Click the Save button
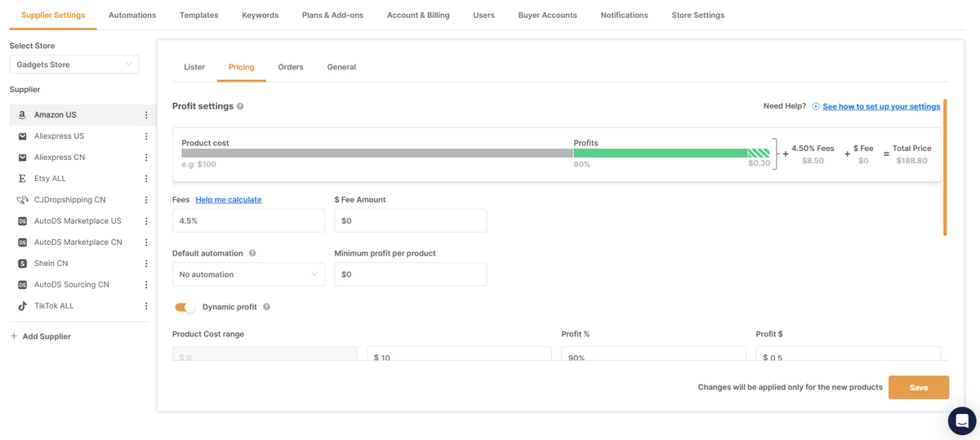Screen dimensions: 980x440 click(919, 387)
